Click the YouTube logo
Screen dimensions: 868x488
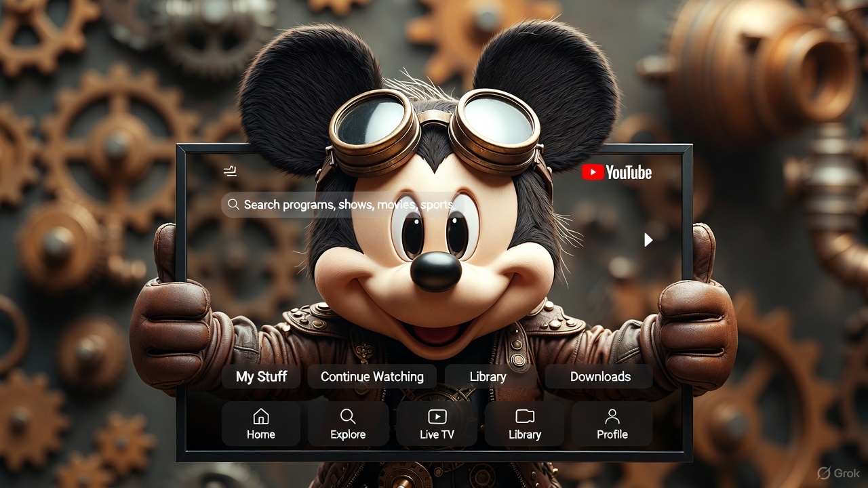tap(616, 173)
